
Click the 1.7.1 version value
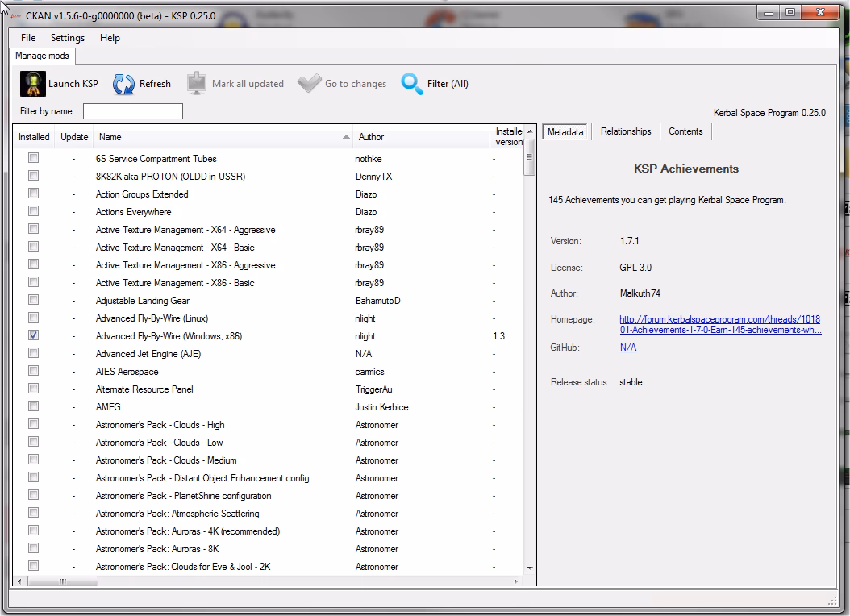click(x=629, y=241)
